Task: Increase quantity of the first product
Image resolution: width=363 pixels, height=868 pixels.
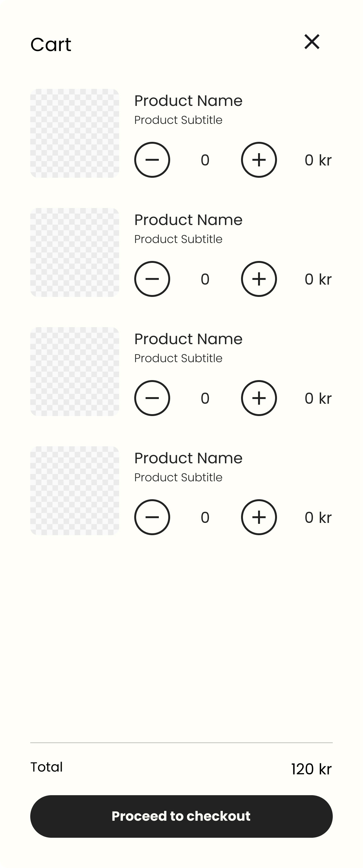Action: [259, 160]
